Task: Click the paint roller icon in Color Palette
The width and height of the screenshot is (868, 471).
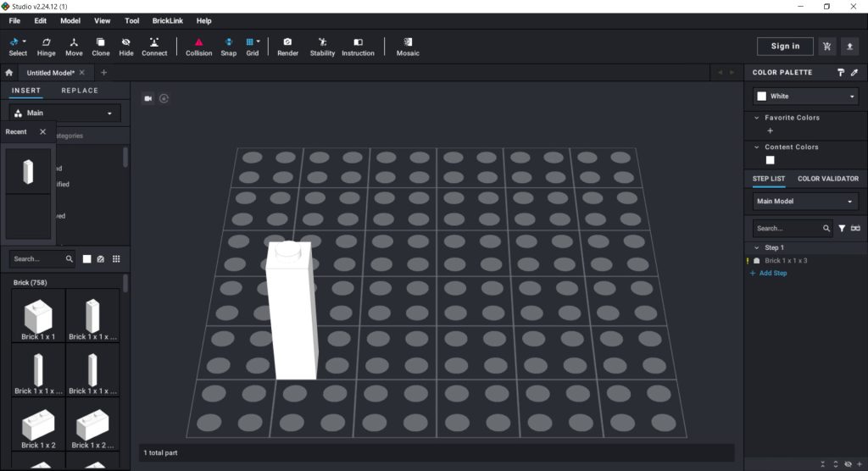Action: click(x=841, y=73)
